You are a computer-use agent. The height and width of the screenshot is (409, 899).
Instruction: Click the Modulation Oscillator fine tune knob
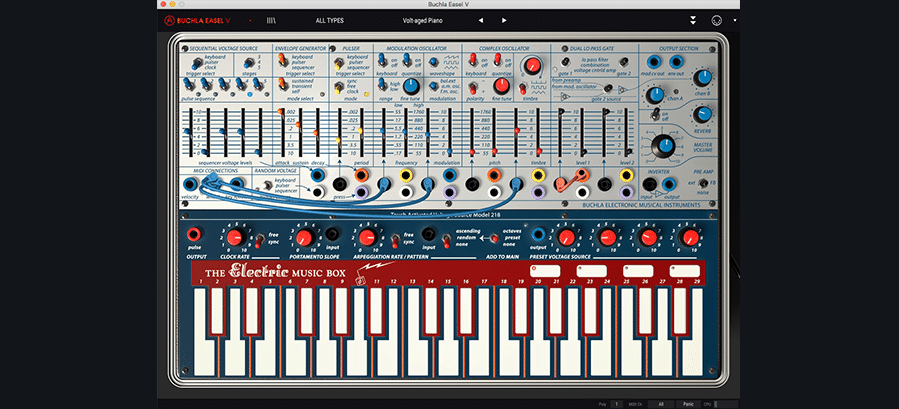(x=410, y=87)
